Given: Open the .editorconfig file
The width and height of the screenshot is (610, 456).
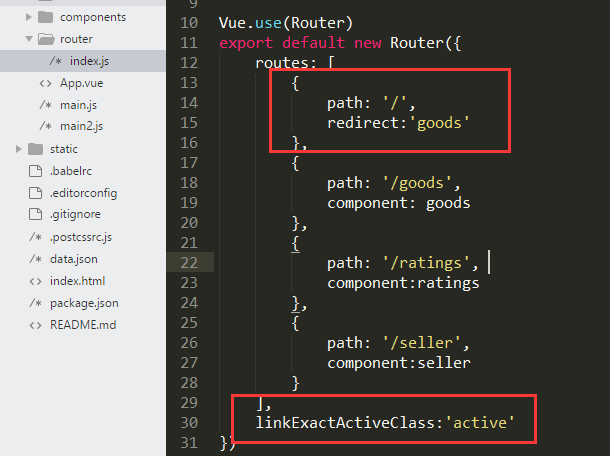Looking at the screenshot, I should coord(83,193).
